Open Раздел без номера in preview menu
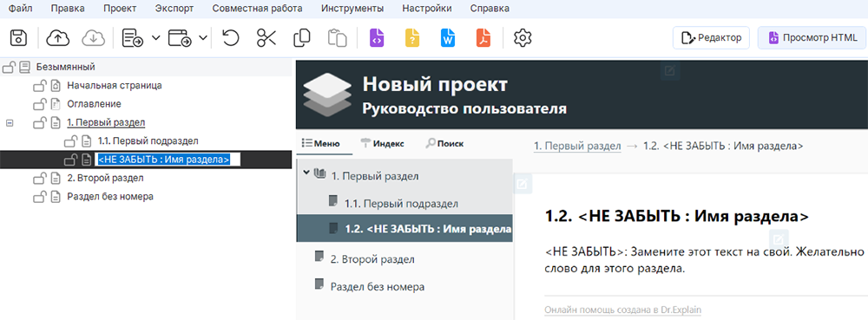This screenshot has height=320, width=868. [x=377, y=287]
